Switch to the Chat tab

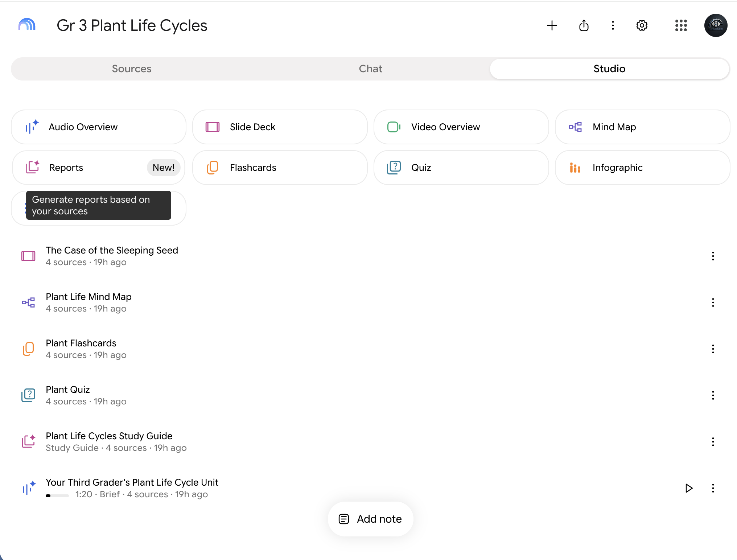click(370, 69)
